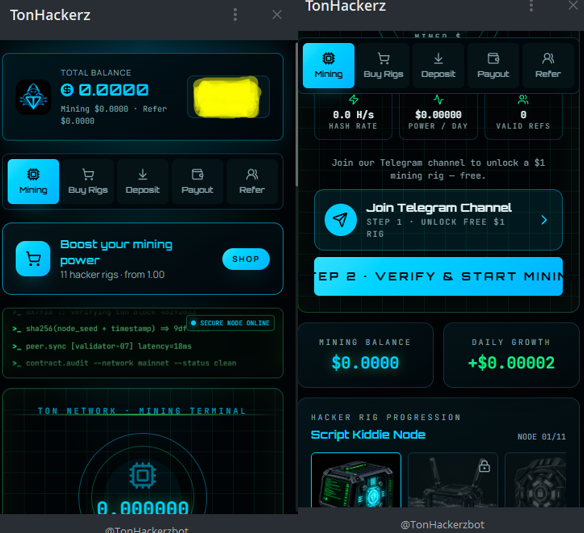Image resolution: width=584 pixels, height=533 pixels.
Task: Select Payout tab in right window
Action: coord(493,66)
